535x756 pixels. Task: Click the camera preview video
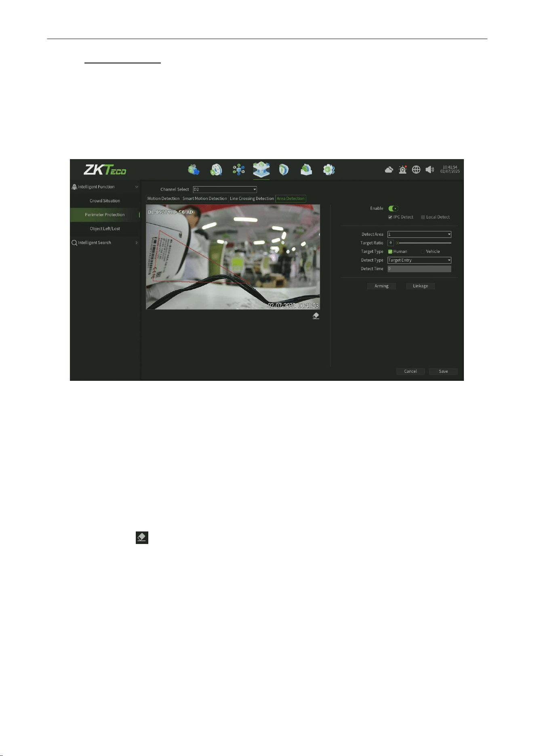[233, 257]
